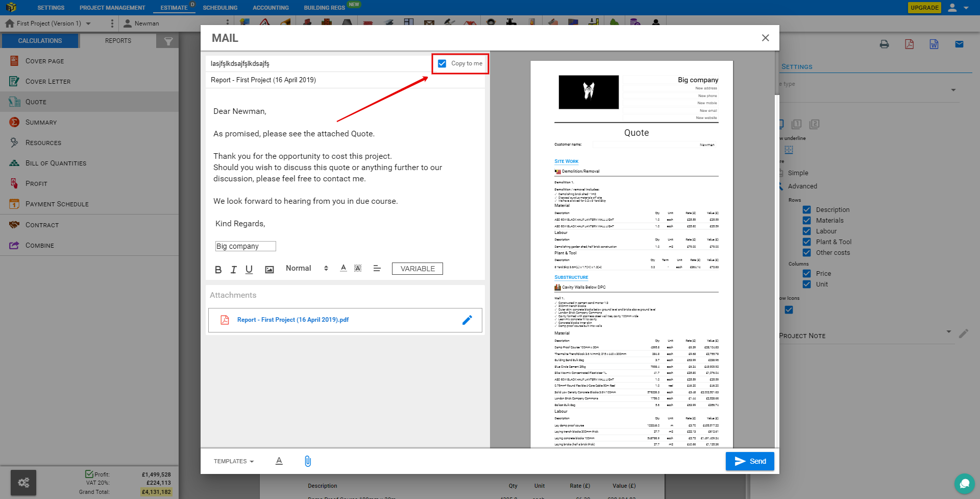
Task: Switch to the Calculations tab
Action: (40, 41)
